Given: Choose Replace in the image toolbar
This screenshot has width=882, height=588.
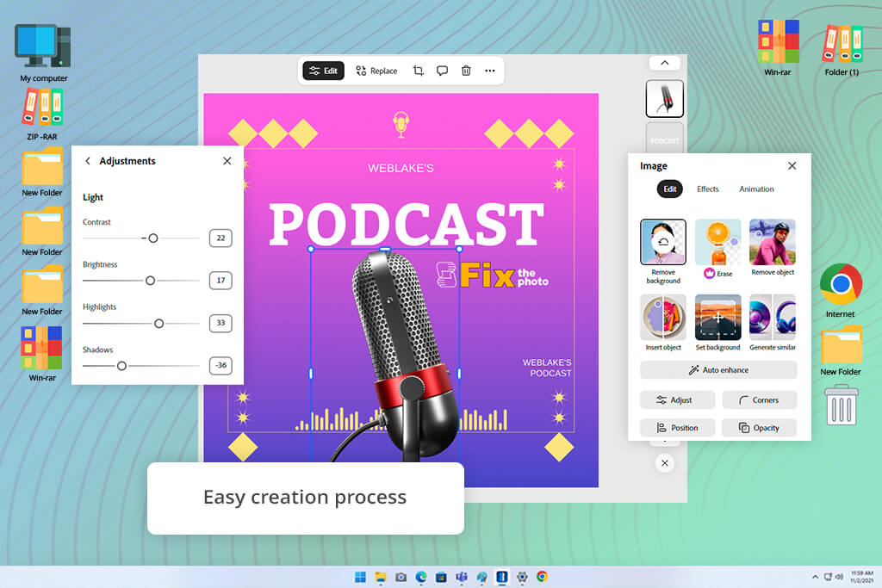Looking at the screenshot, I should (376, 71).
